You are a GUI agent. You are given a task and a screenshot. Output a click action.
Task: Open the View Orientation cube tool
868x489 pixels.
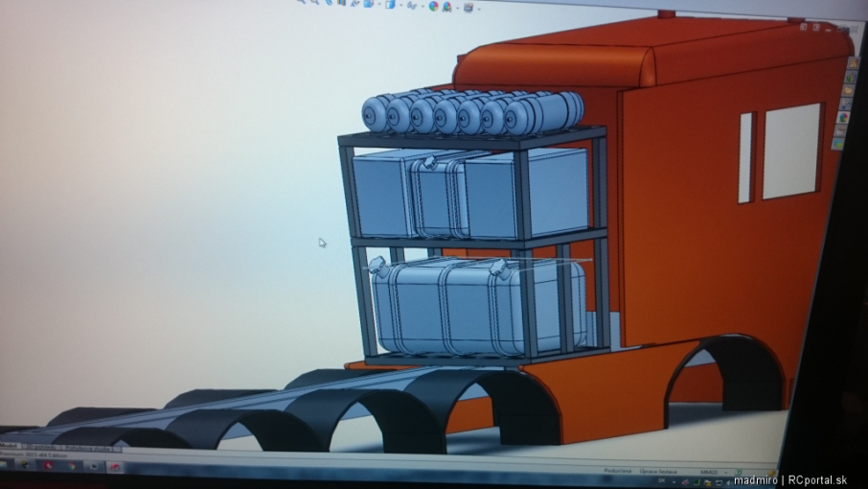pos(368,4)
